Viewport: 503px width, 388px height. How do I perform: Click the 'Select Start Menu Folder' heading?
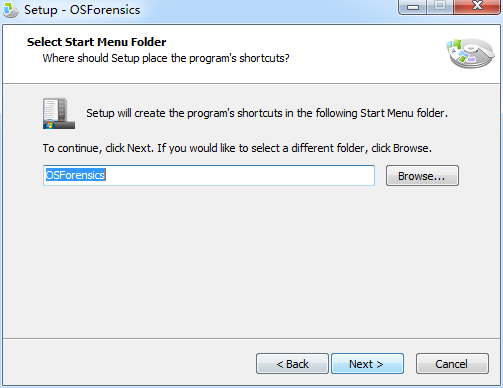tap(96, 42)
